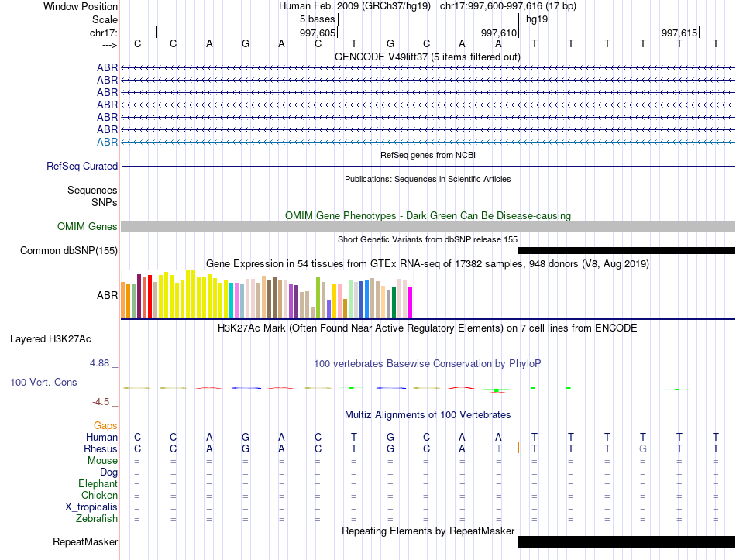Click the Elephant alignment row label
The width and height of the screenshot is (736, 560).
(98, 484)
